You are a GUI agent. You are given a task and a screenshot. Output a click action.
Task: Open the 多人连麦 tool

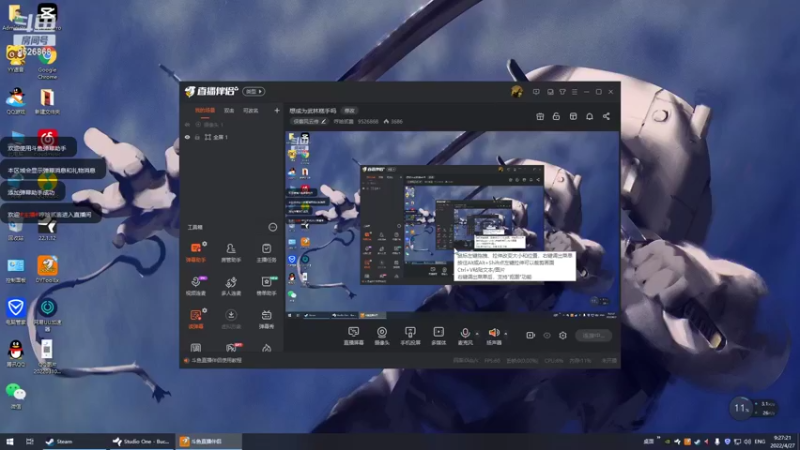(x=231, y=286)
